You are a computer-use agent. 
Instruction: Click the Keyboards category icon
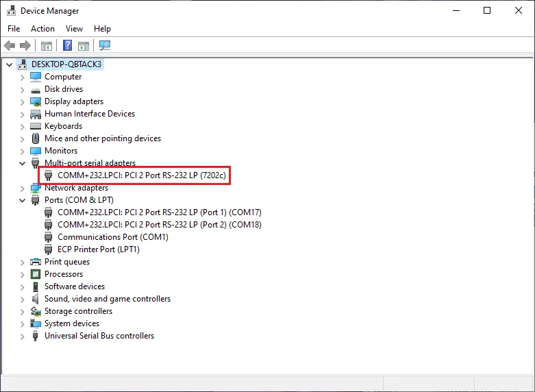pyautogui.click(x=36, y=126)
